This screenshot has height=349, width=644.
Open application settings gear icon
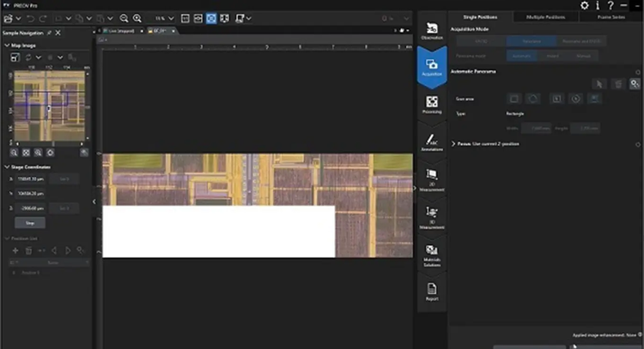(x=585, y=6)
